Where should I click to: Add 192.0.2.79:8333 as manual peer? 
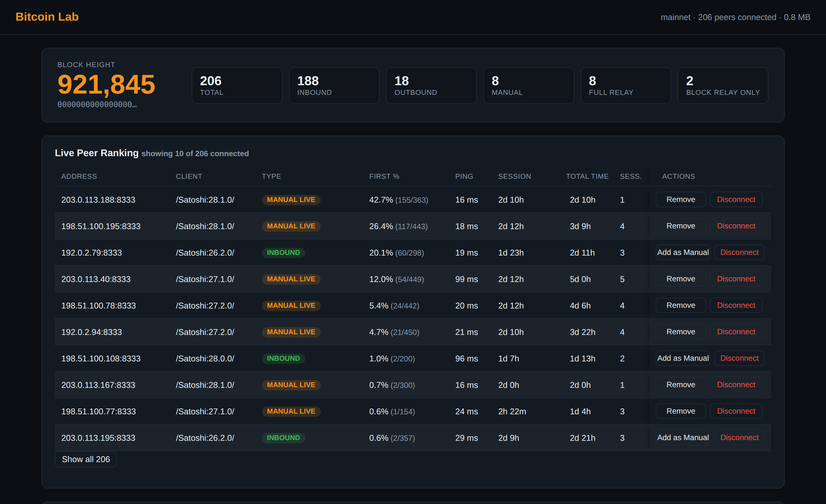click(x=683, y=253)
